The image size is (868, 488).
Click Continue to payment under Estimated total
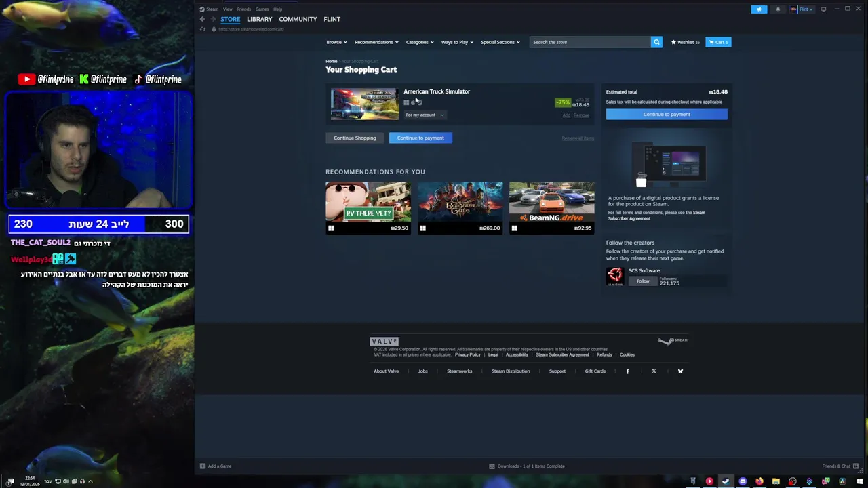pyautogui.click(x=667, y=114)
